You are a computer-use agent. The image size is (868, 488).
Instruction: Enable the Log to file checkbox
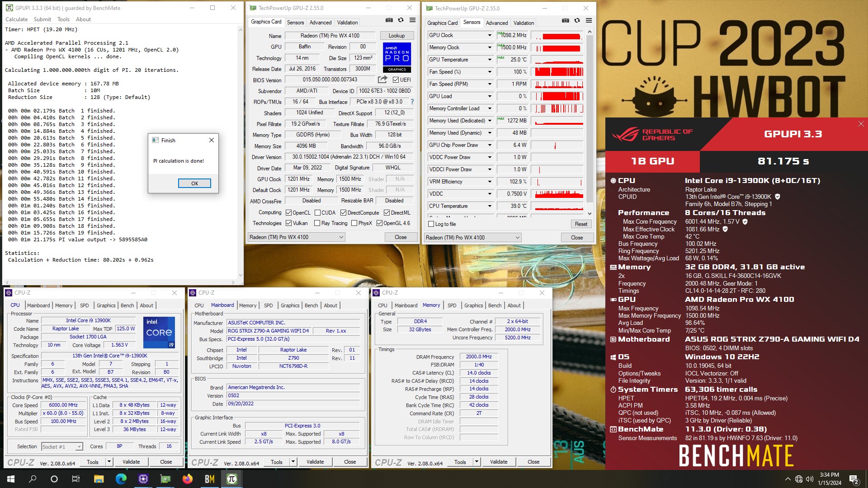431,224
